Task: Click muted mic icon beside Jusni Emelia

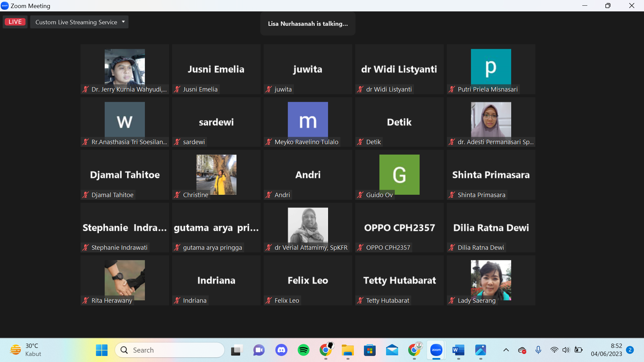Action: click(177, 89)
